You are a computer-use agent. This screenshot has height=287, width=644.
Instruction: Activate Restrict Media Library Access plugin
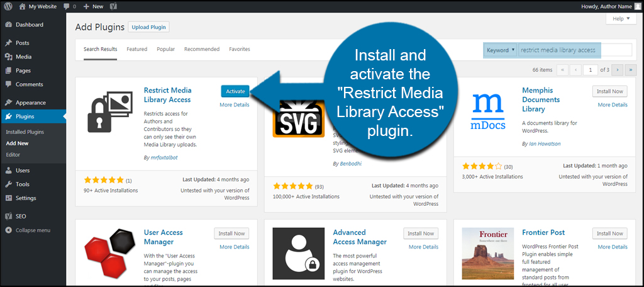pyautogui.click(x=235, y=91)
